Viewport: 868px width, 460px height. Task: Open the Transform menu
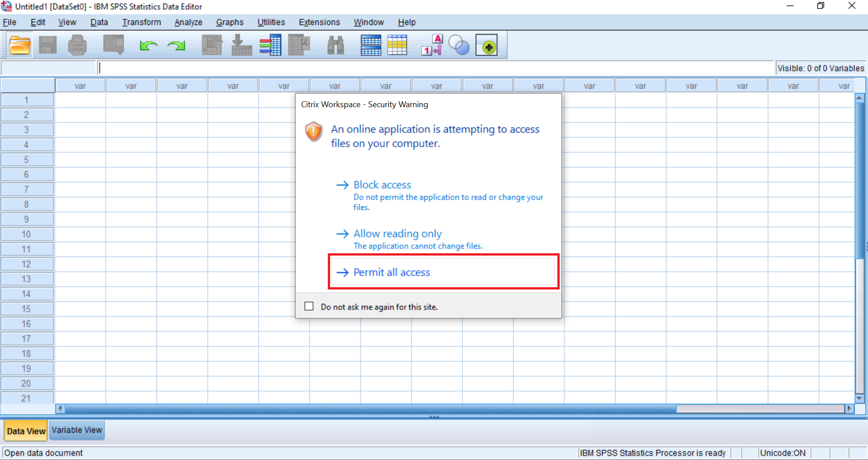click(x=142, y=22)
